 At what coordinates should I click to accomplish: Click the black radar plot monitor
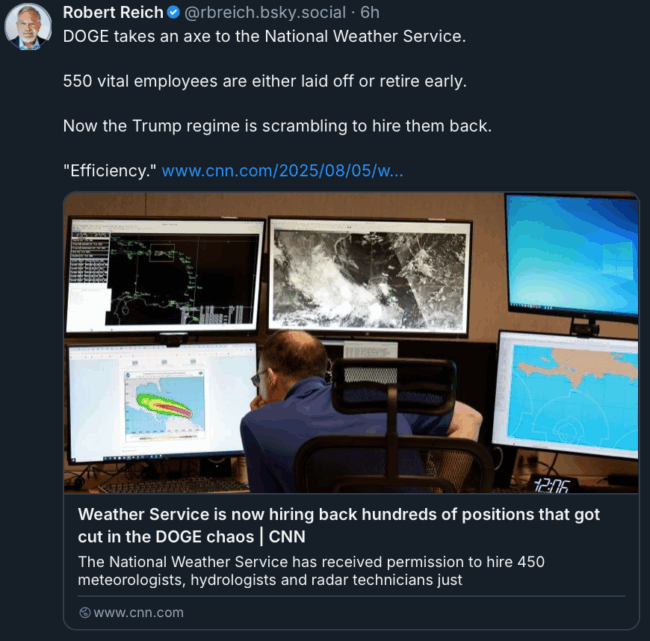pos(165,275)
